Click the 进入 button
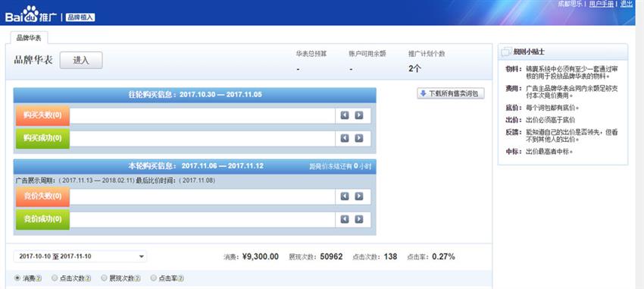Screen dimensions: 644x289 [x=81, y=60]
